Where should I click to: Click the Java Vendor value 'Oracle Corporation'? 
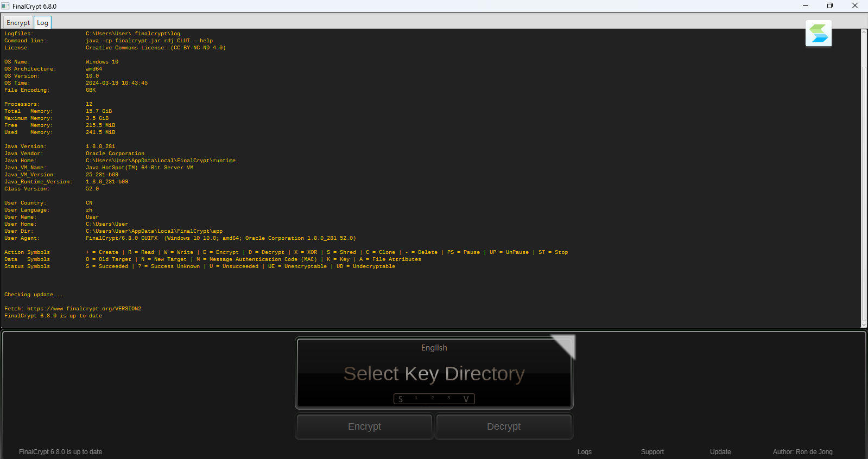(115, 154)
